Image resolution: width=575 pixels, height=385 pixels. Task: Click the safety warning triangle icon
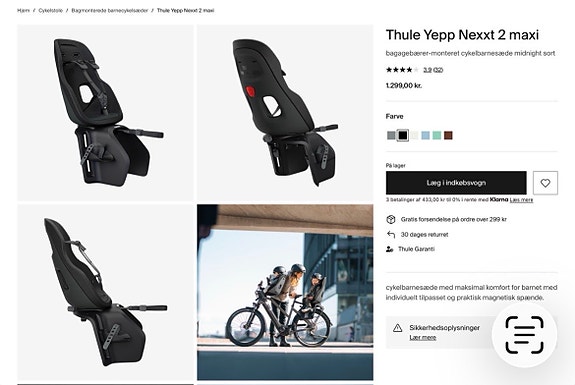coord(398,328)
